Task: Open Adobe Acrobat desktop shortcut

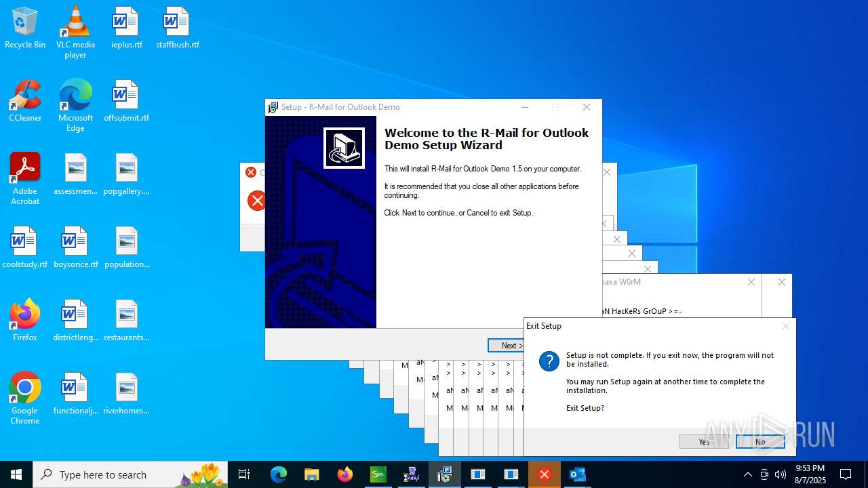Action: coord(25,179)
